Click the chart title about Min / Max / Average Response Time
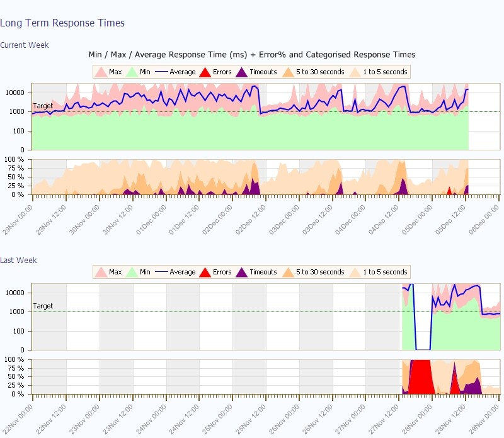This screenshot has width=504, height=438. (x=252, y=55)
